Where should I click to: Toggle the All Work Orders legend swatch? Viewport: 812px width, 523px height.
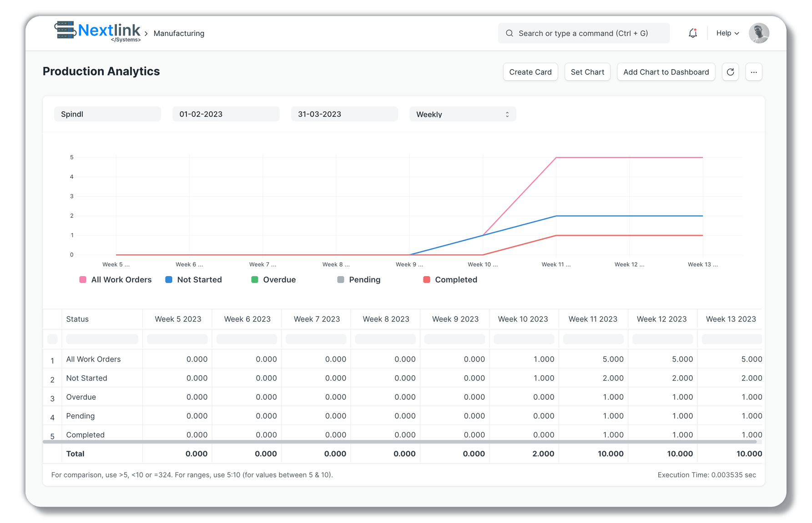click(x=83, y=280)
